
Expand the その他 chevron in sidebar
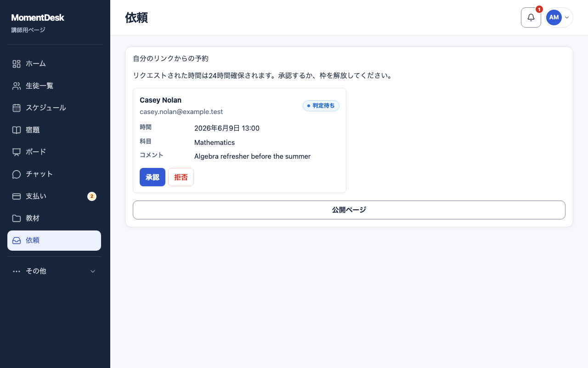93,271
